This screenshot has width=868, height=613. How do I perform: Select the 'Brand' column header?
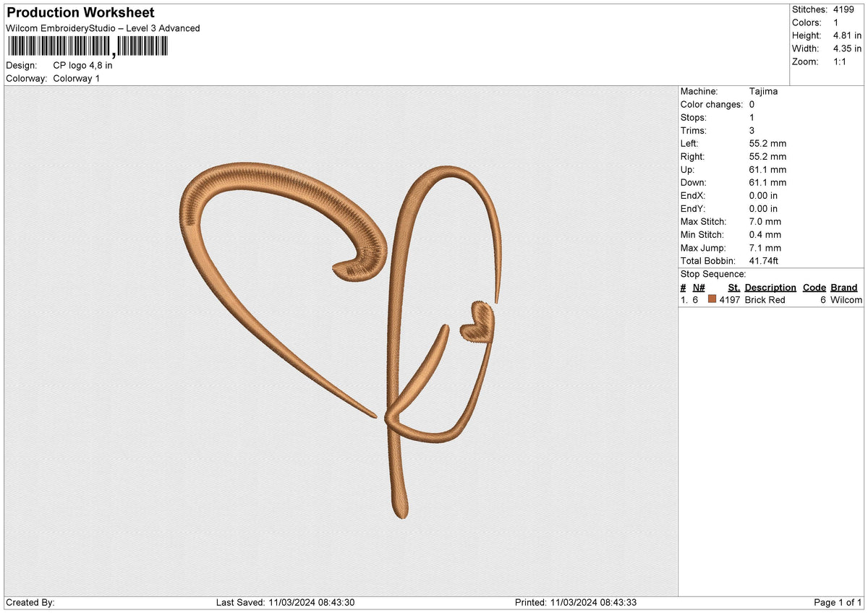[844, 288]
